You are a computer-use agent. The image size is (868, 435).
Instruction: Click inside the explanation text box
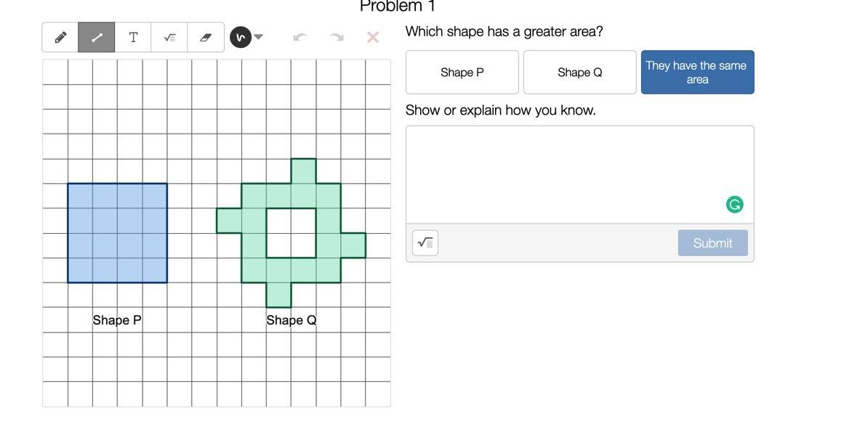point(579,175)
